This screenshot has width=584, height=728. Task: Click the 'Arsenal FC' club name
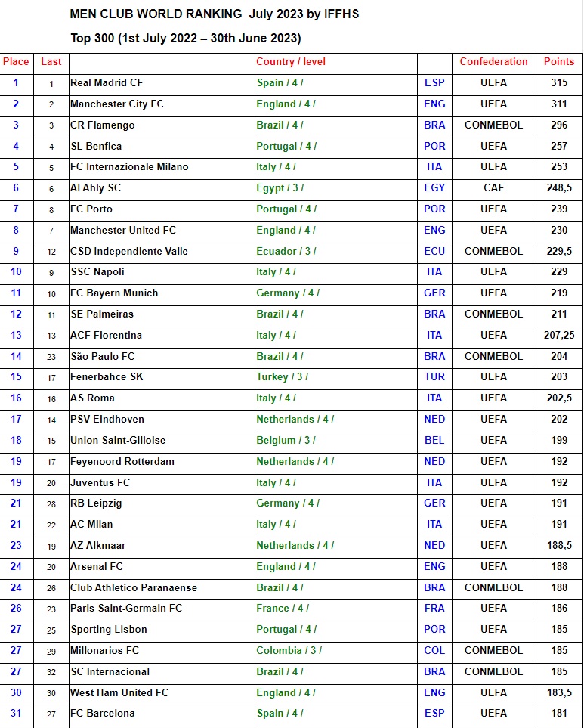coord(97,566)
